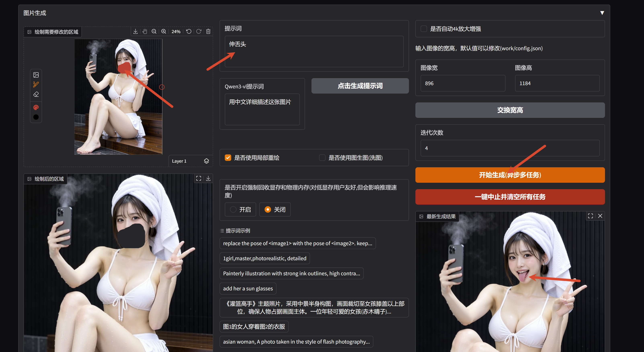Choose example '图1的女人穿着图2的衣服'
This screenshot has width=644, height=352.
(254, 327)
